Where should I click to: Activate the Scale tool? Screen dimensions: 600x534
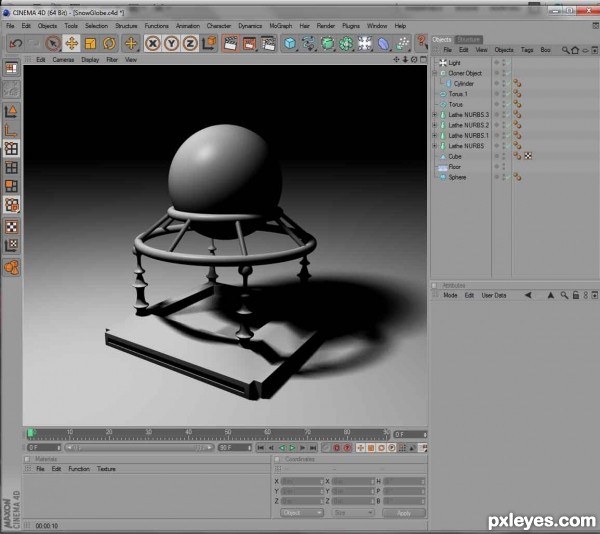coord(90,44)
